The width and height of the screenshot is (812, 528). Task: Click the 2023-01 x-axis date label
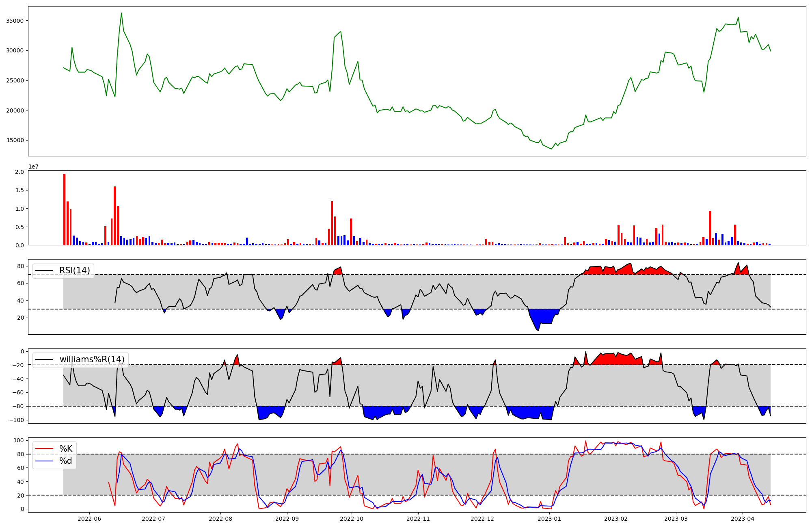(549, 519)
